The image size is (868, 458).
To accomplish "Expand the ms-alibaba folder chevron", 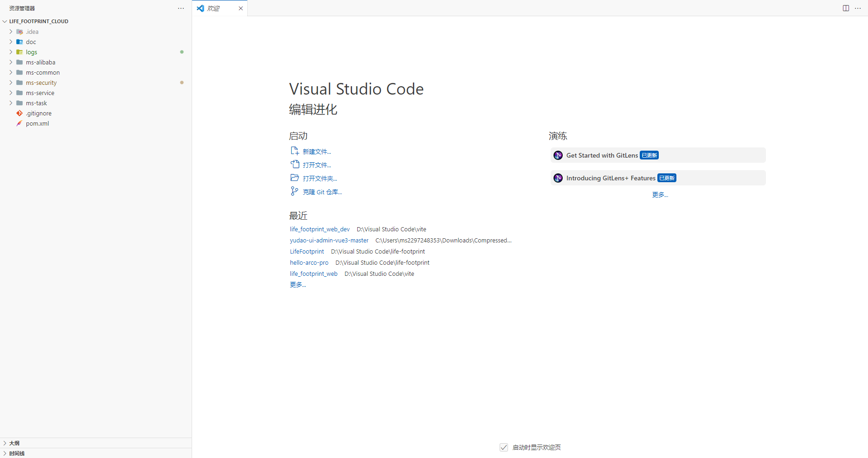I will point(11,62).
